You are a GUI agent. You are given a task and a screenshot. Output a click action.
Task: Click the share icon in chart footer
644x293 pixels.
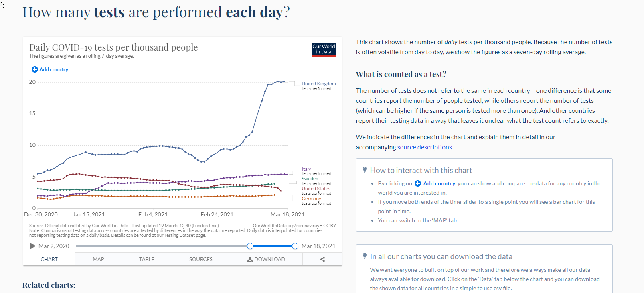point(322,259)
